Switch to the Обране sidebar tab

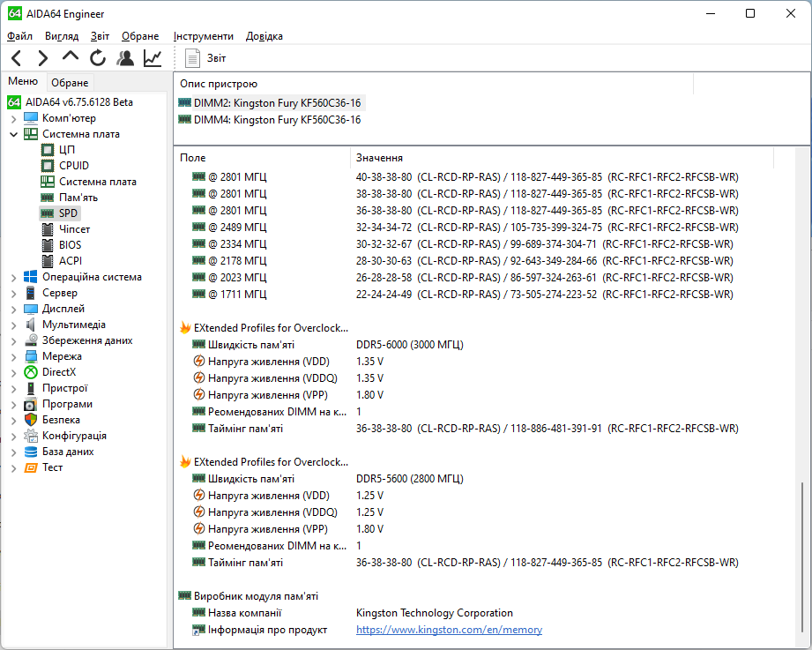coord(70,82)
